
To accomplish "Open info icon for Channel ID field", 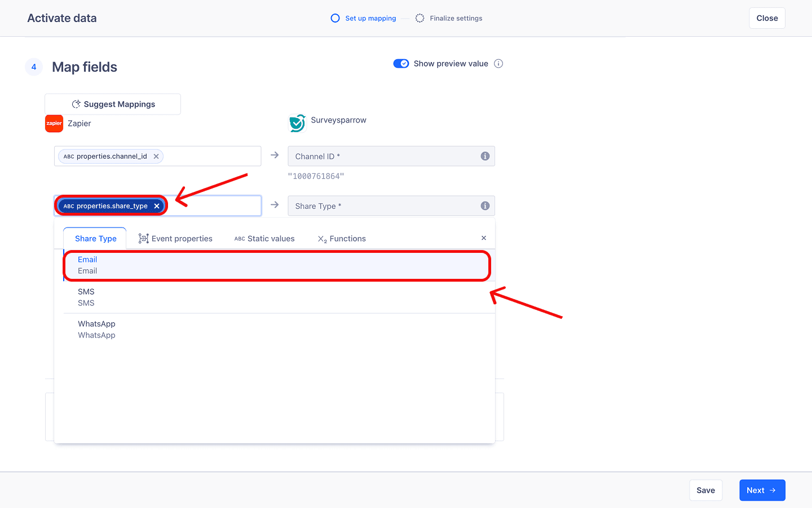I will (x=485, y=156).
